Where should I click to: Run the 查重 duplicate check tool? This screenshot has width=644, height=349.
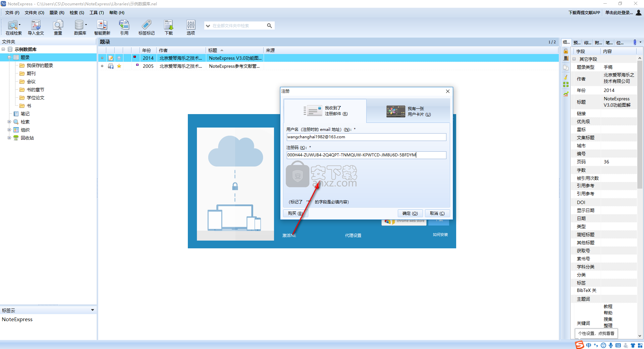(x=58, y=27)
